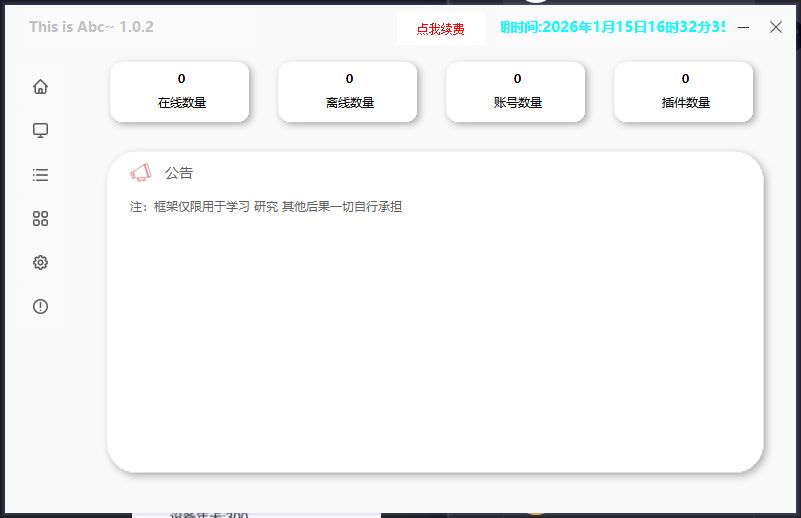Click the 公告 heading text

(x=179, y=173)
